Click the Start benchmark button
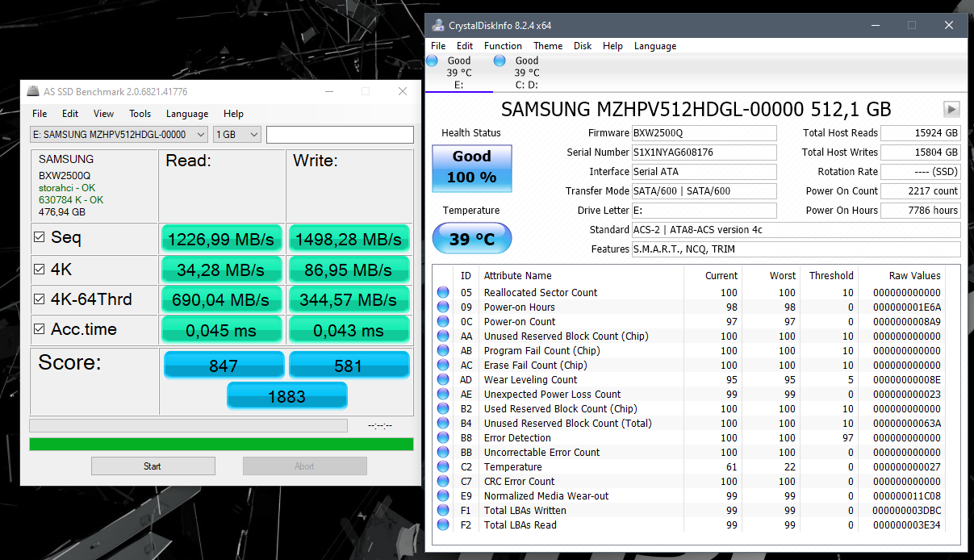 tap(153, 466)
